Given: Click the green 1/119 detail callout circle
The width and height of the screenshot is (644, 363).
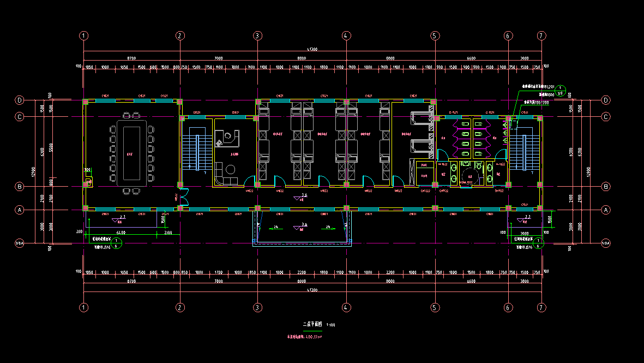Looking at the screenshot, I should pyautogui.click(x=562, y=91).
